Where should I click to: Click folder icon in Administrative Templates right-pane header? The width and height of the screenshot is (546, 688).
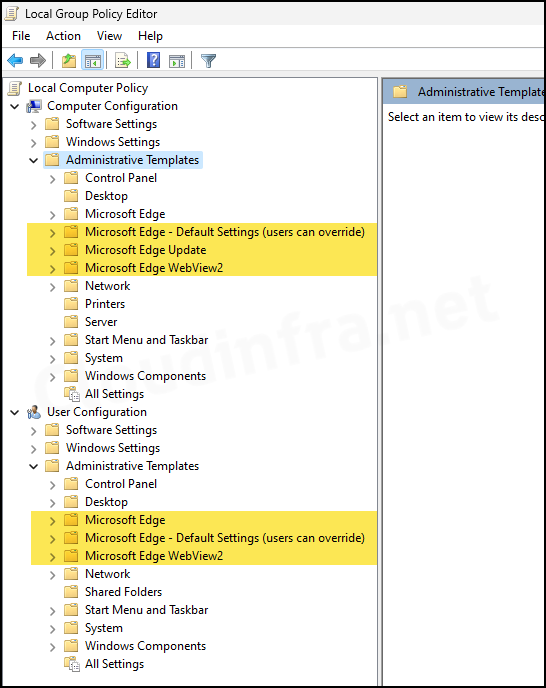pyautogui.click(x=400, y=92)
